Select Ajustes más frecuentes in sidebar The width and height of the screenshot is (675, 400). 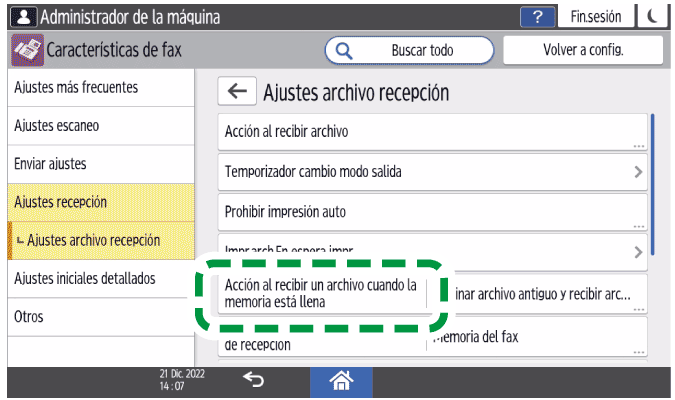pos(97,87)
